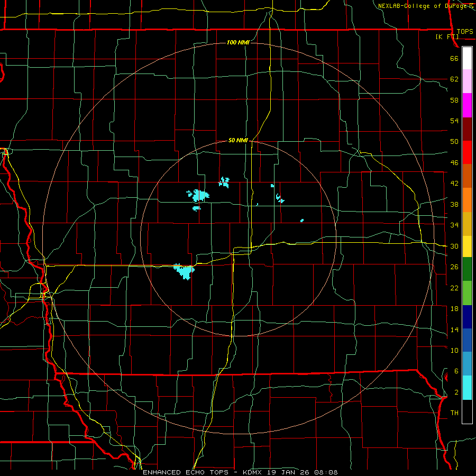Select the 14 legend value

[x=454, y=329]
